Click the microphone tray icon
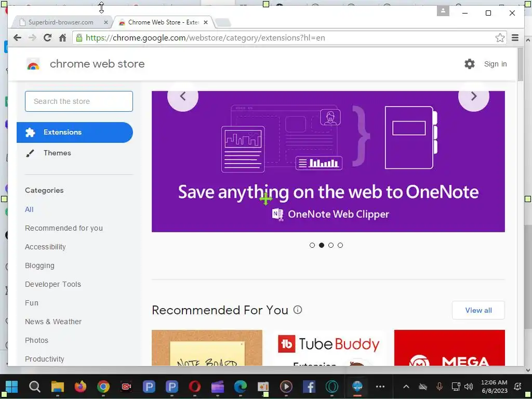532x399 pixels. (x=439, y=387)
